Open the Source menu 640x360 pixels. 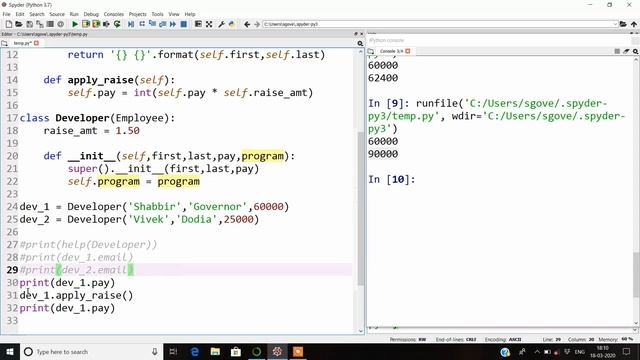57,14
